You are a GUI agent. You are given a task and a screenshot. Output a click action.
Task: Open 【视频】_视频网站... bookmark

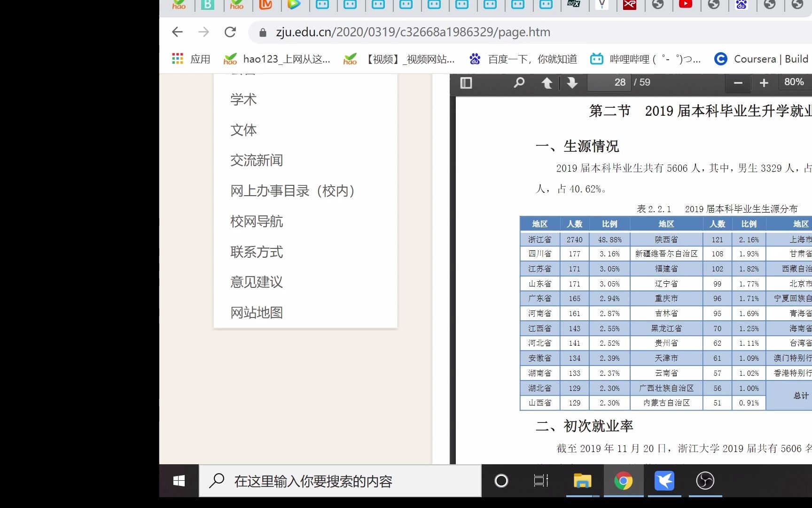pyautogui.click(x=399, y=59)
